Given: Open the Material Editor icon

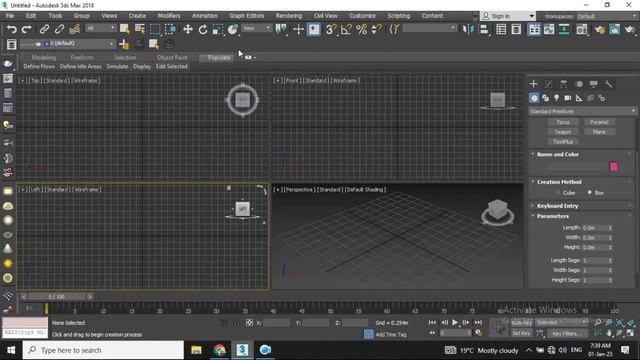Looking at the screenshot, I should 582,29.
